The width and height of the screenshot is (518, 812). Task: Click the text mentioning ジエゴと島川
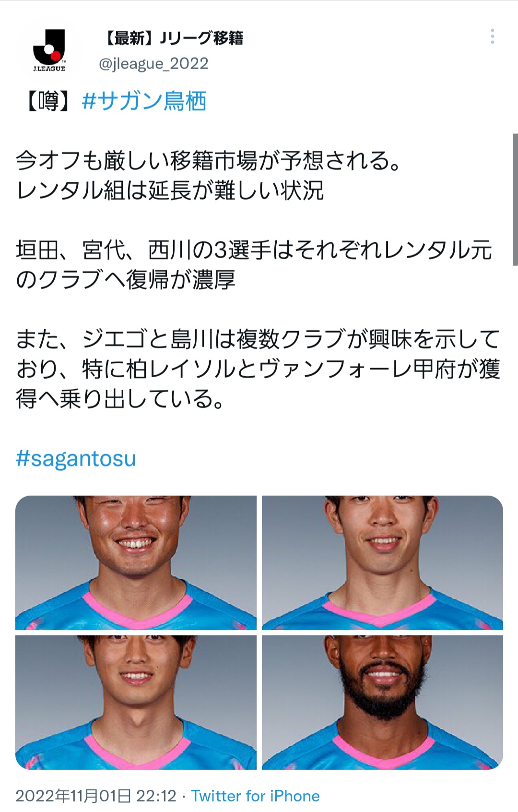pos(148,339)
